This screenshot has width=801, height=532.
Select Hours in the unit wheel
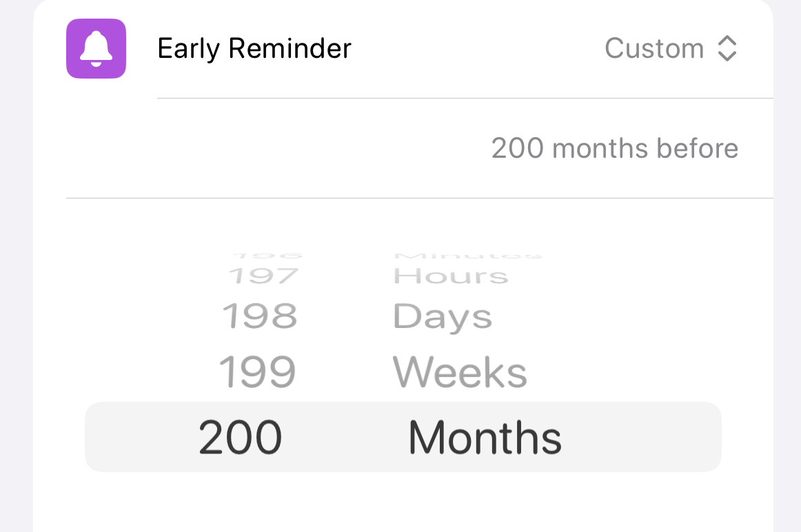pos(451,275)
